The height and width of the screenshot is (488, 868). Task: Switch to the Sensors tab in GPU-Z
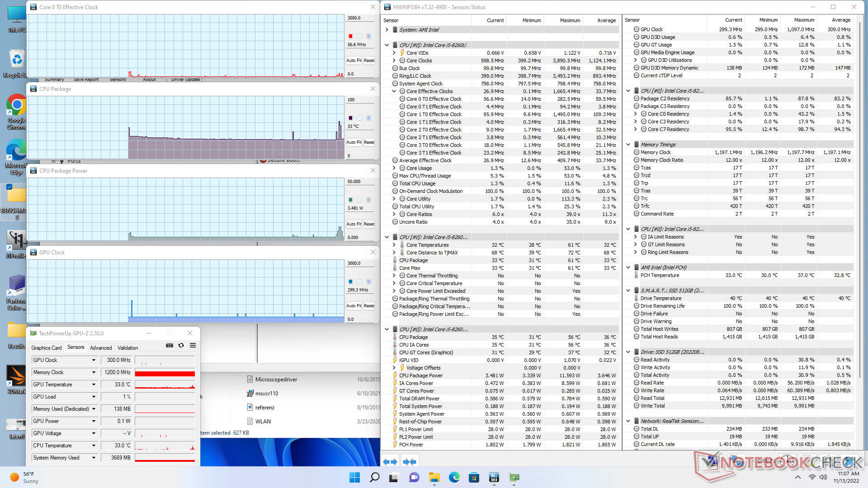tap(76, 347)
